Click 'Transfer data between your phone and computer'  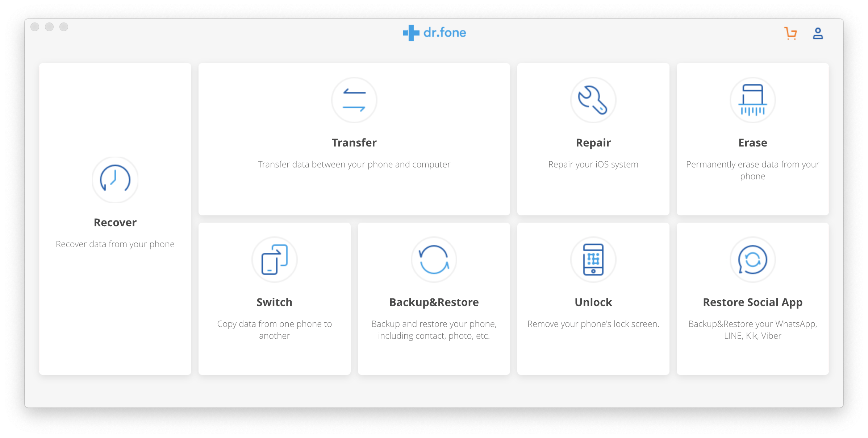354,165
